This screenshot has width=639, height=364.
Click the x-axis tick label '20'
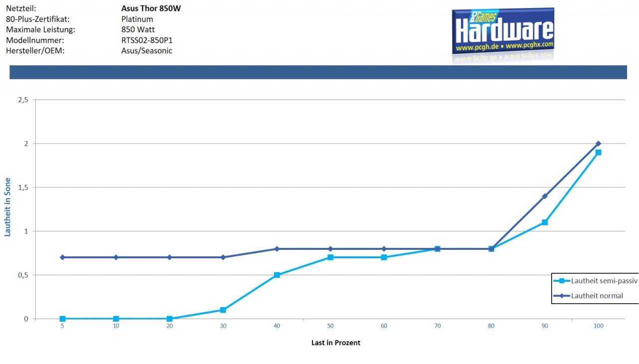point(170,326)
